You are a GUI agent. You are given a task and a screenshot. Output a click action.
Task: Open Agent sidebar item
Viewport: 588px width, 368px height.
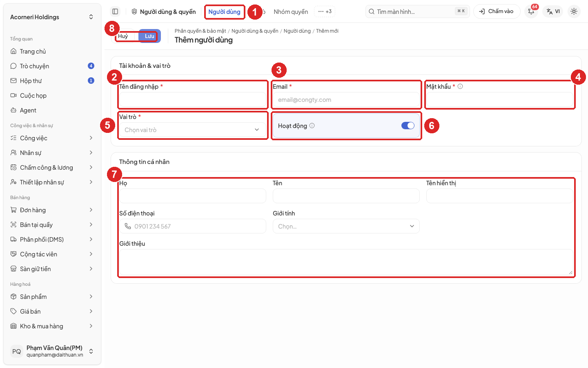click(x=52, y=110)
